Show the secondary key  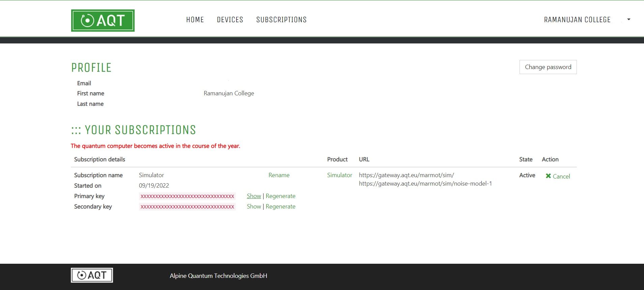coord(254,206)
